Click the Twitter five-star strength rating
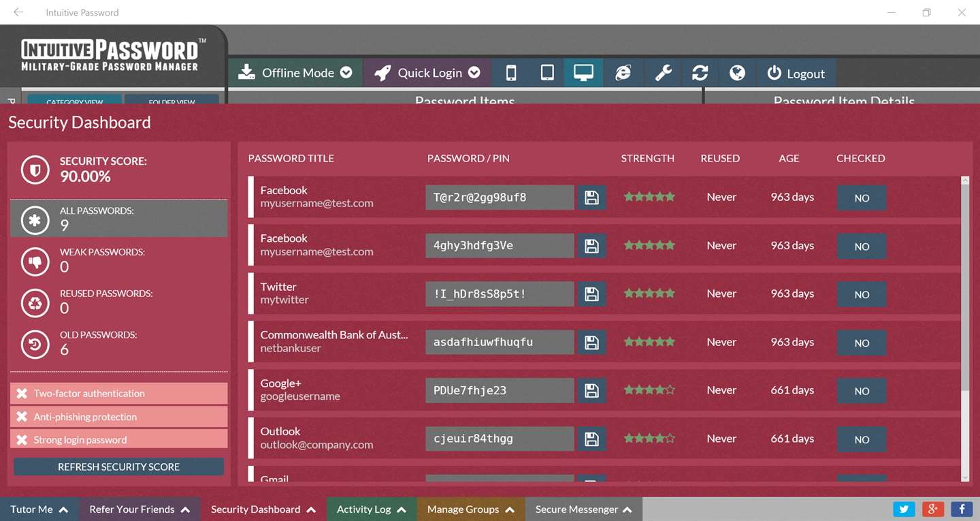The height and width of the screenshot is (521, 980). pos(649,294)
